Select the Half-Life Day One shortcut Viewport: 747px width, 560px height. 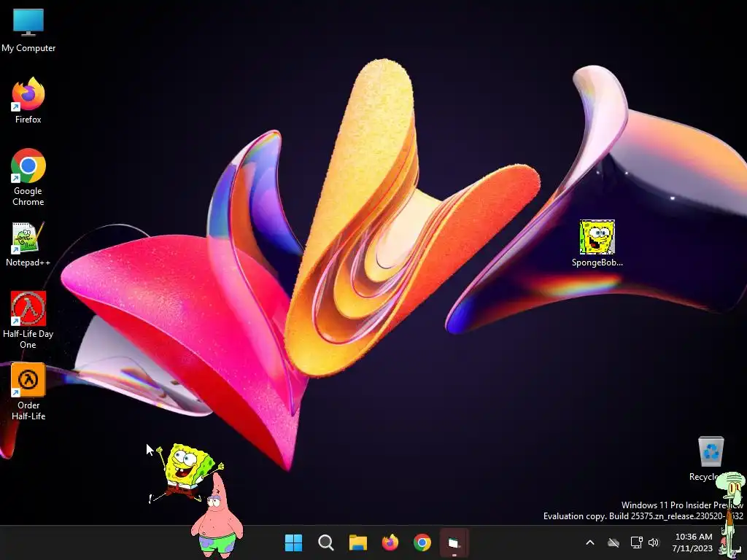(x=28, y=320)
